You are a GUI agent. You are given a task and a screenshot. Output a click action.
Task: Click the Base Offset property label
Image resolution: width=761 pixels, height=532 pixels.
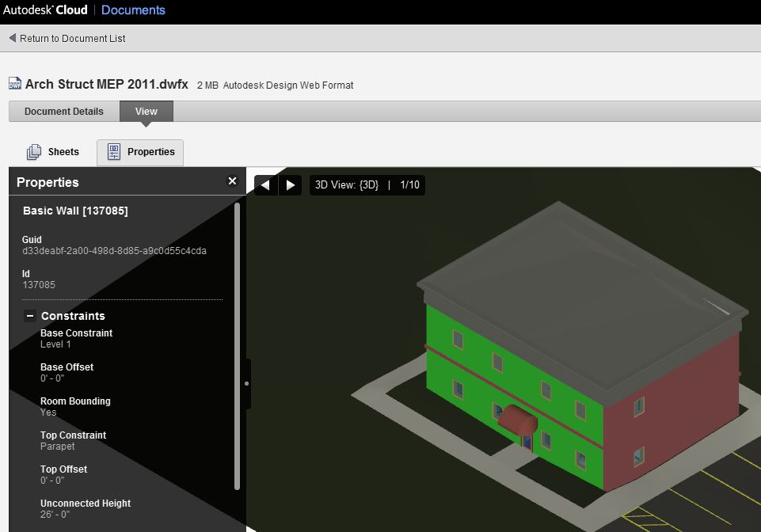[67, 367]
